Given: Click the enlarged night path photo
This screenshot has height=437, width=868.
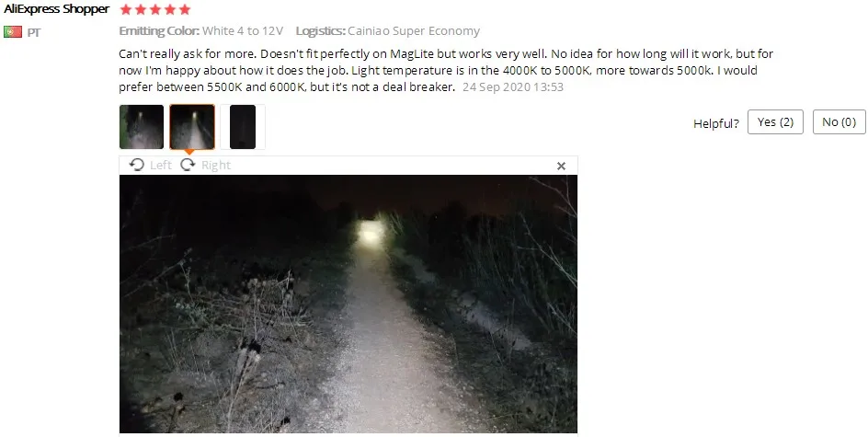Looking at the screenshot, I should coord(348,305).
